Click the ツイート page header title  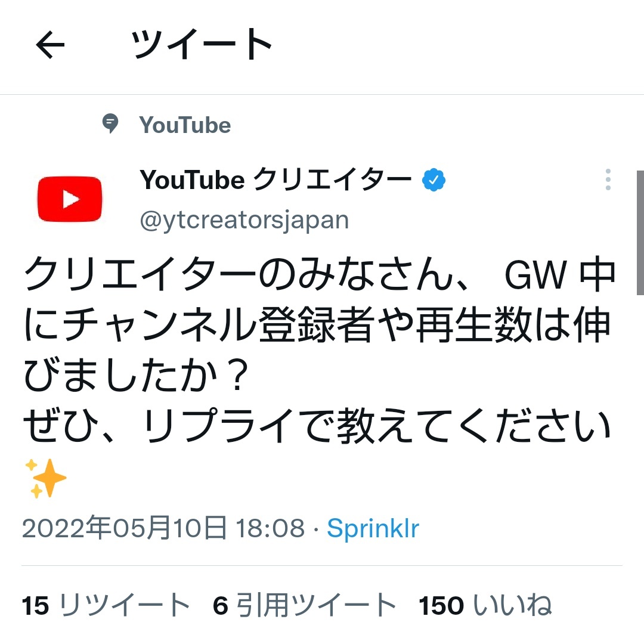pos(202,44)
